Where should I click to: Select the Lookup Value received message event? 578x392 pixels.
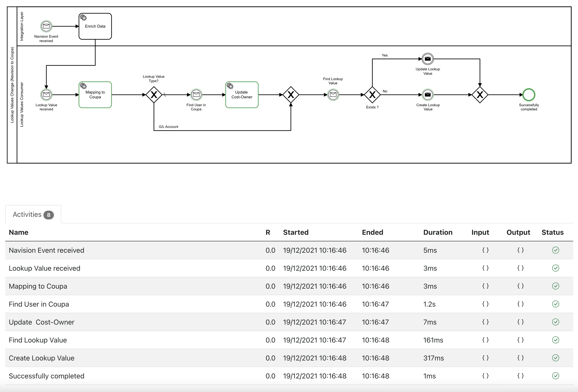coord(46,95)
